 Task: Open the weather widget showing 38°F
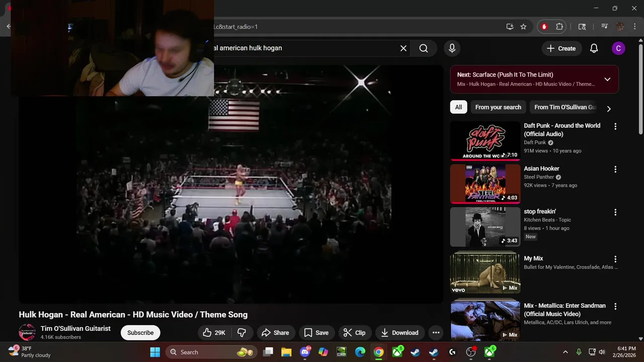[x=30, y=351]
